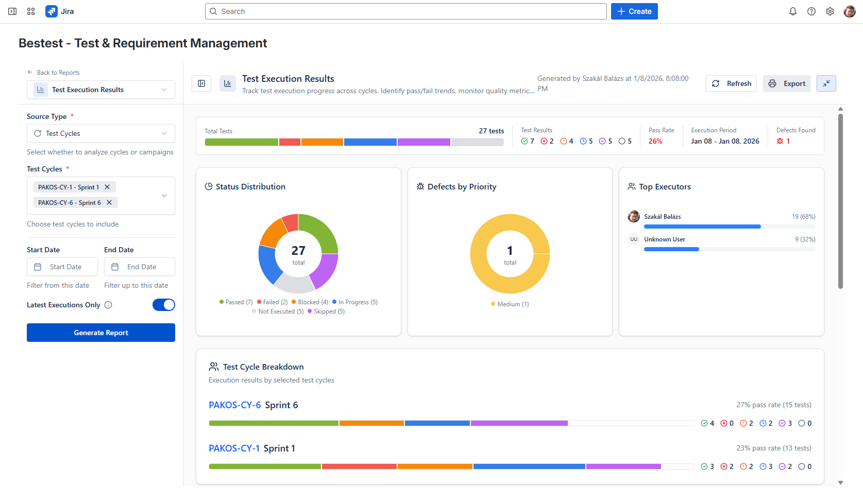
Task: Remove the PAKOS-CY-1 Sprint 1 cycle chip
Action: tap(107, 186)
